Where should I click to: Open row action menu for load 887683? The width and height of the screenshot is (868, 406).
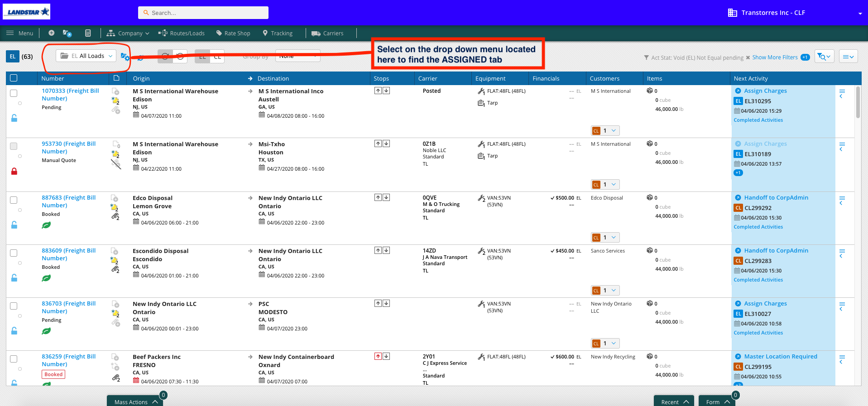coord(842,201)
